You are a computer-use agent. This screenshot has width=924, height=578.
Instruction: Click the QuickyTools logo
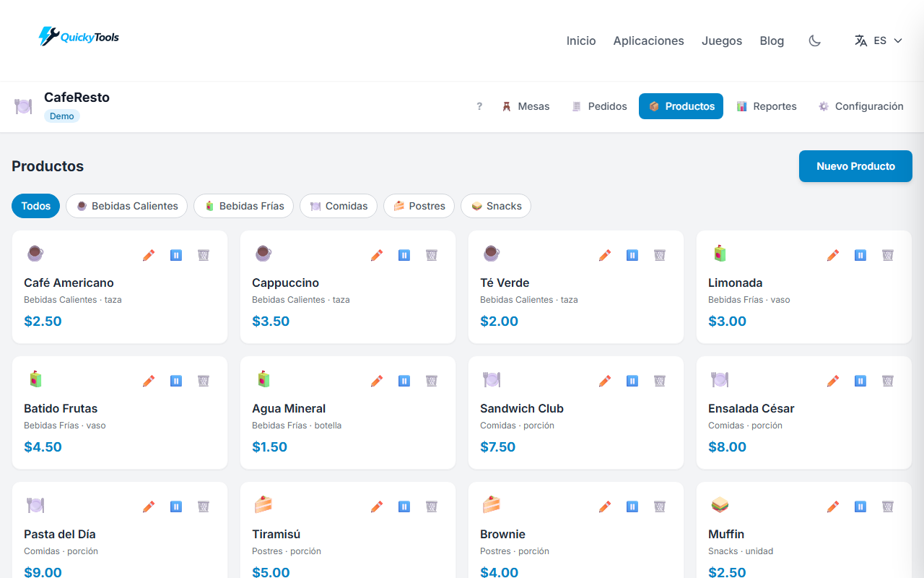pyautogui.click(x=78, y=36)
